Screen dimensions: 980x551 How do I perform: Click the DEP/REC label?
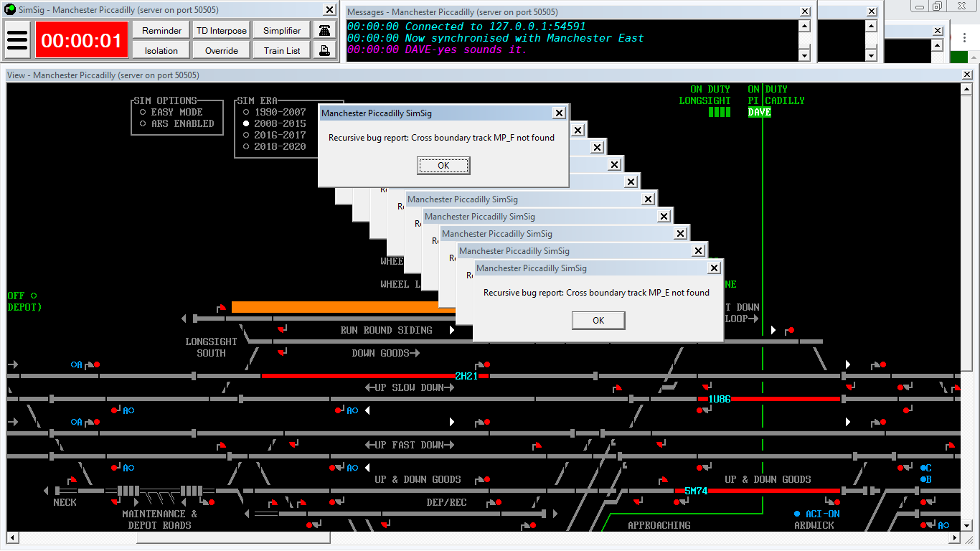(x=446, y=502)
